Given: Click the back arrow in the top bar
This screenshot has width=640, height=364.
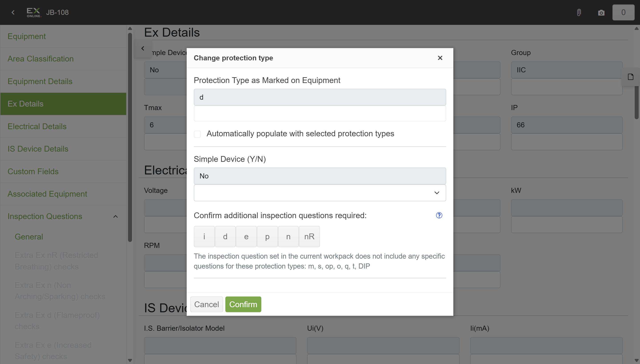Looking at the screenshot, I should click(x=13, y=12).
